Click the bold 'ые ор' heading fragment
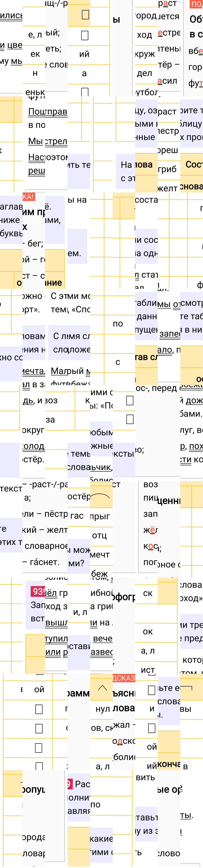The width and height of the screenshot is (203, 868). coord(169,790)
